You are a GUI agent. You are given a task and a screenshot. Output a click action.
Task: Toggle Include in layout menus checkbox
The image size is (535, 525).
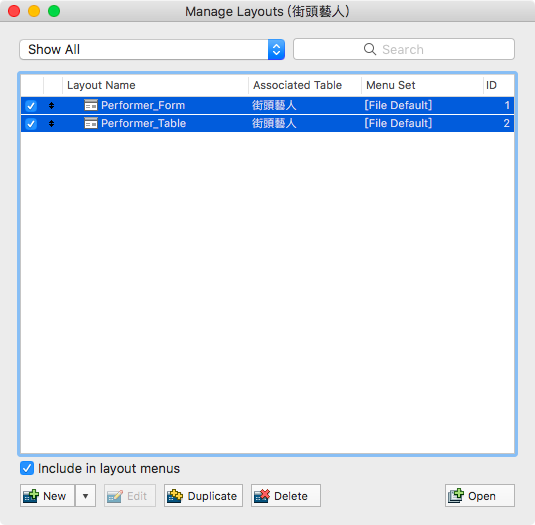click(x=27, y=468)
